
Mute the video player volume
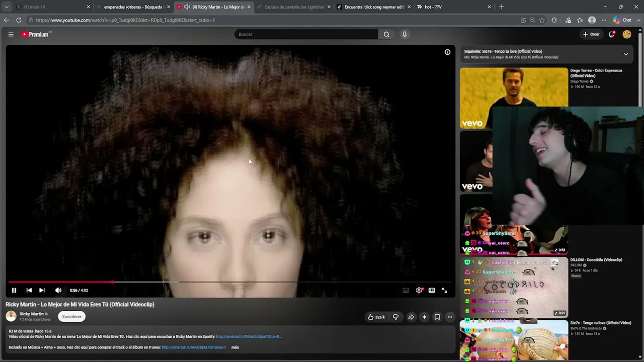coord(58,290)
